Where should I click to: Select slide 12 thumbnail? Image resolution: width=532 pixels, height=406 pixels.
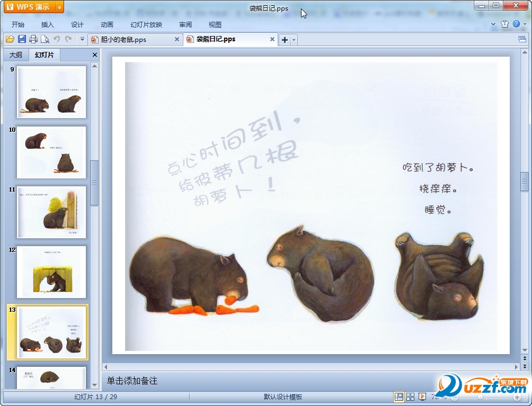(51, 272)
